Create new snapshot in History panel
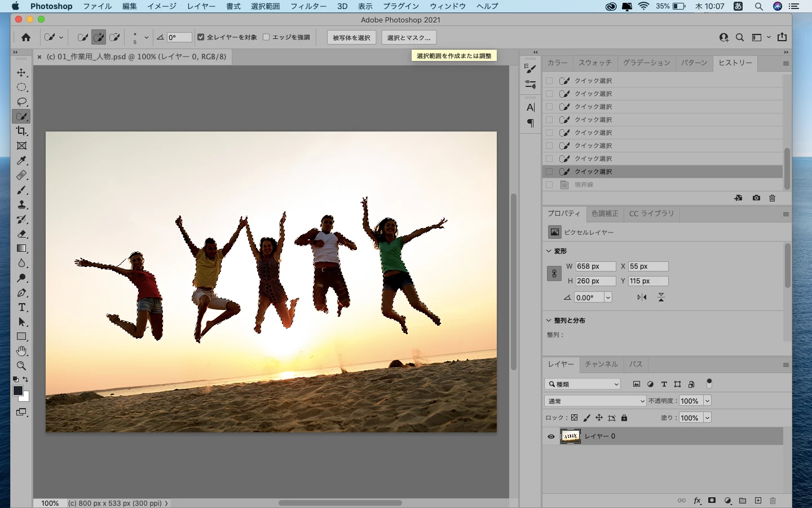Screen dimensions: 812x508 point(756,198)
